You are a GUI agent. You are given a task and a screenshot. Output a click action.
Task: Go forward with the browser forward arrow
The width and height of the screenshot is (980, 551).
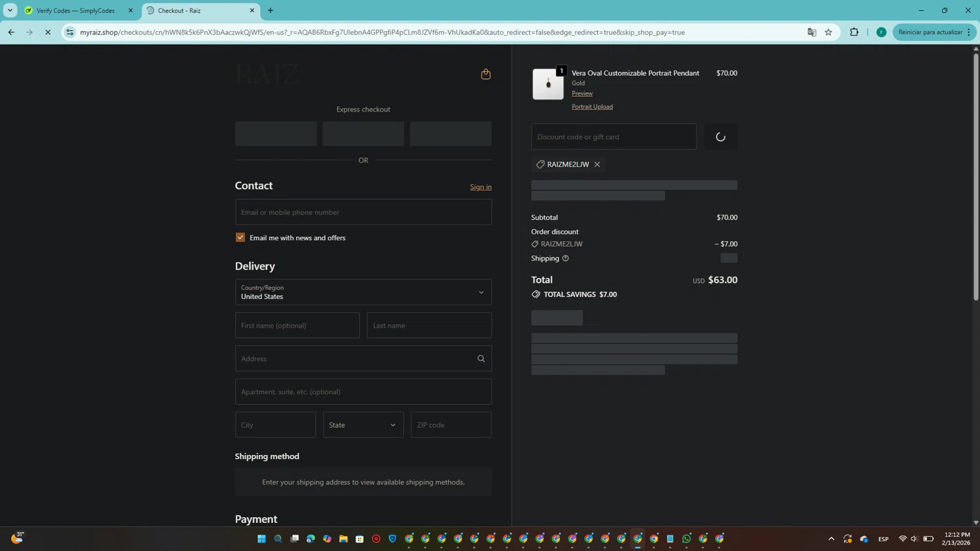click(29, 32)
